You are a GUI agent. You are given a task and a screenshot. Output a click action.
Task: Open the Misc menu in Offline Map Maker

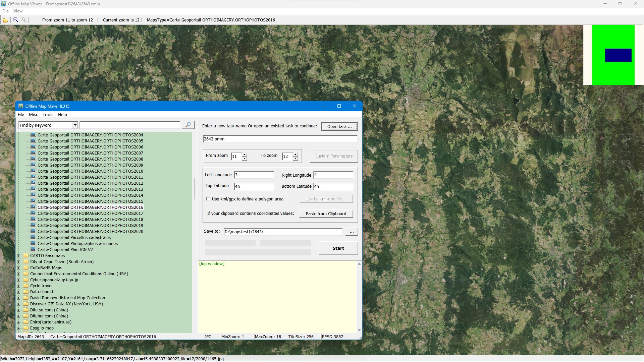pyautogui.click(x=33, y=115)
